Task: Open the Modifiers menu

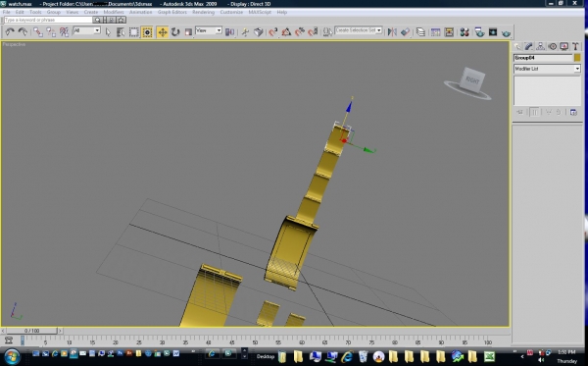Action: (114, 12)
